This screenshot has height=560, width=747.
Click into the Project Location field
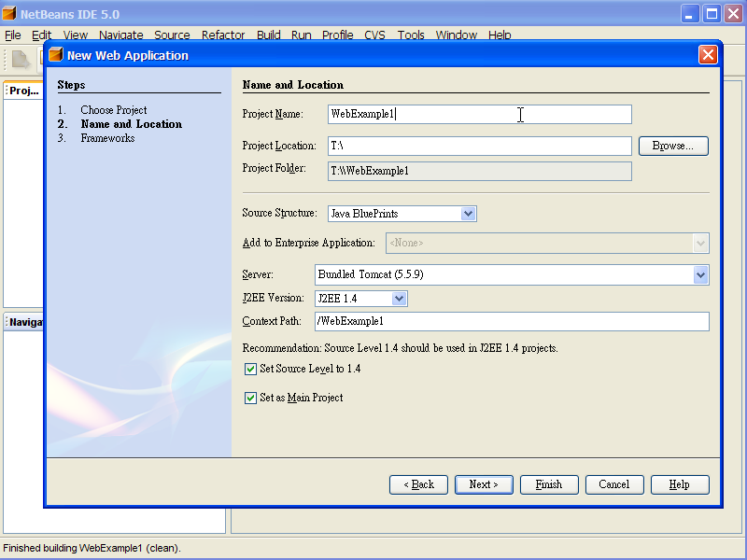[480, 146]
